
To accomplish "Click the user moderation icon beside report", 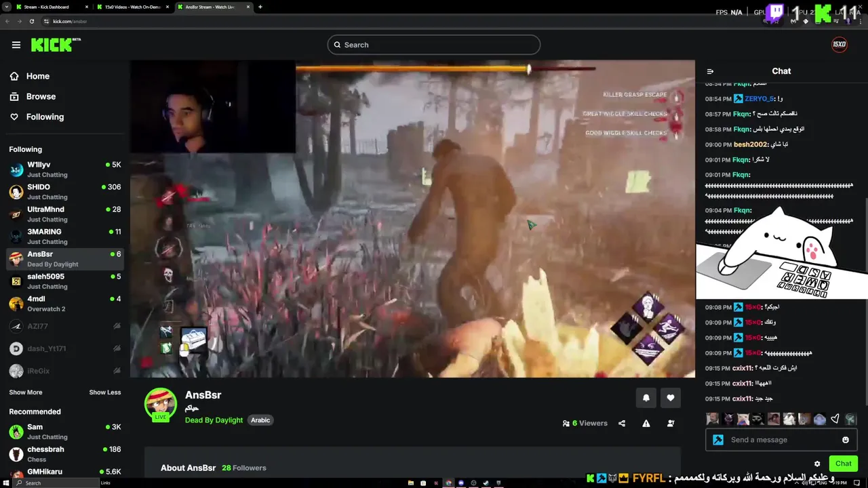I will [x=671, y=424].
